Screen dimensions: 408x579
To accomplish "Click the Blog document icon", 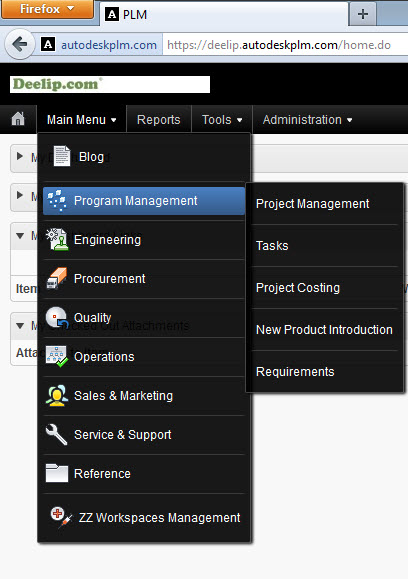I will click(x=61, y=156).
